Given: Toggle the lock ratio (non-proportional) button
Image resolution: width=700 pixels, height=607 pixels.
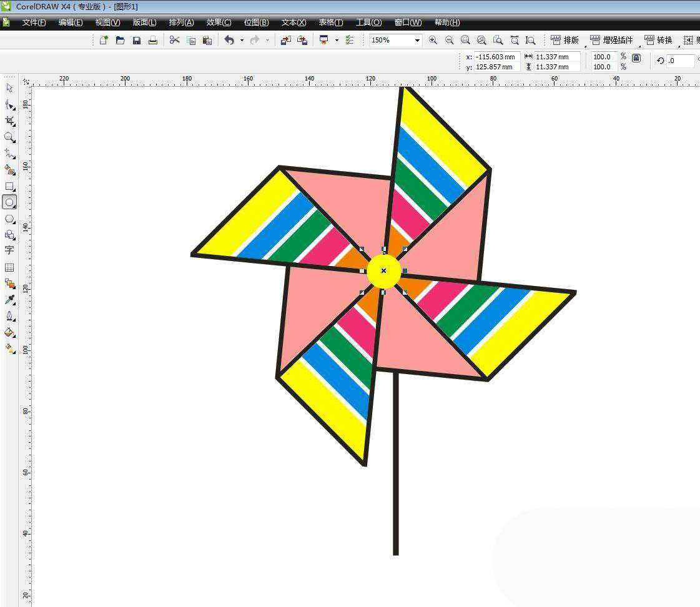Looking at the screenshot, I should click(636, 58).
